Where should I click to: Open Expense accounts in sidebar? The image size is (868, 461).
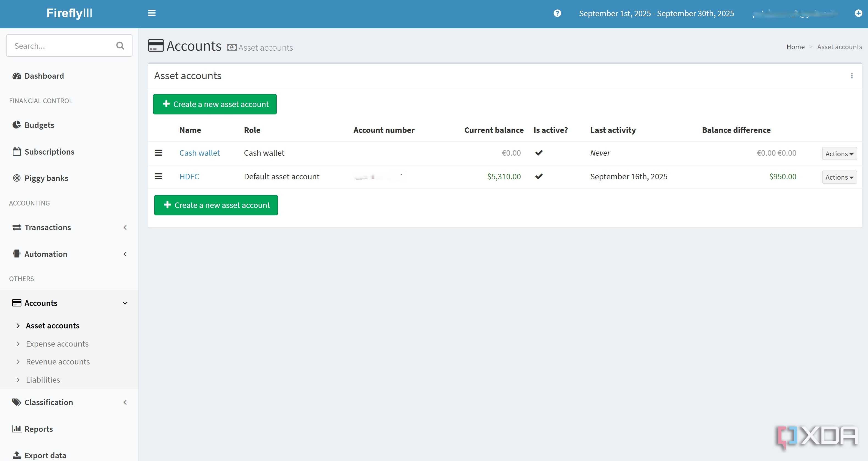57,344
